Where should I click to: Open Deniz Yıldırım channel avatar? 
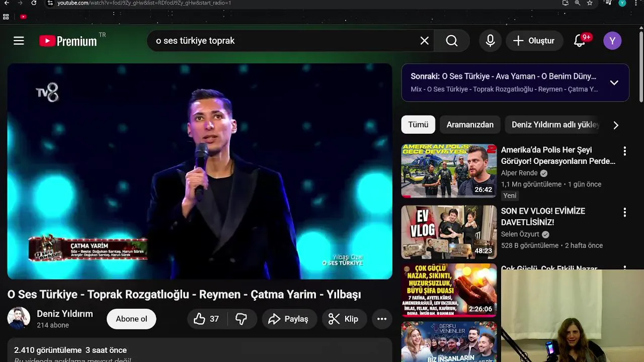tap(19, 318)
